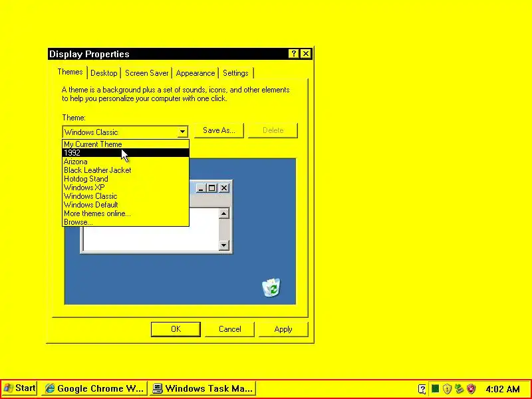This screenshot has width=532, height=399.
Task: Click preview scrollbar down arrow
Action: coord(223,245)
